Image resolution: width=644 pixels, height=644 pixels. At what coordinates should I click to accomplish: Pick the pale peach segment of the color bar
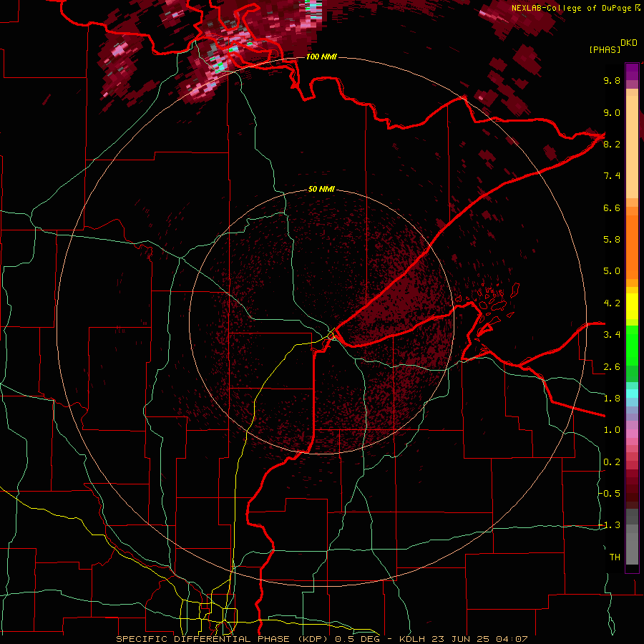(632, 147)
